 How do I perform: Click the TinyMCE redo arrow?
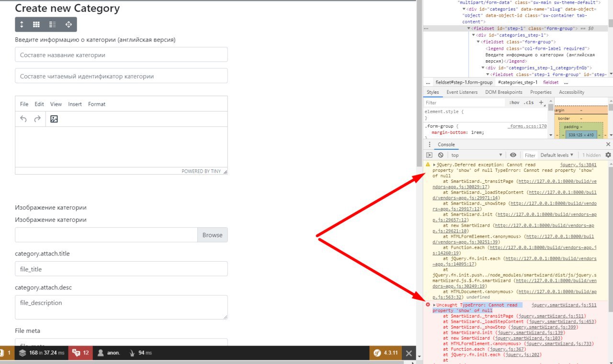[37, 119]
